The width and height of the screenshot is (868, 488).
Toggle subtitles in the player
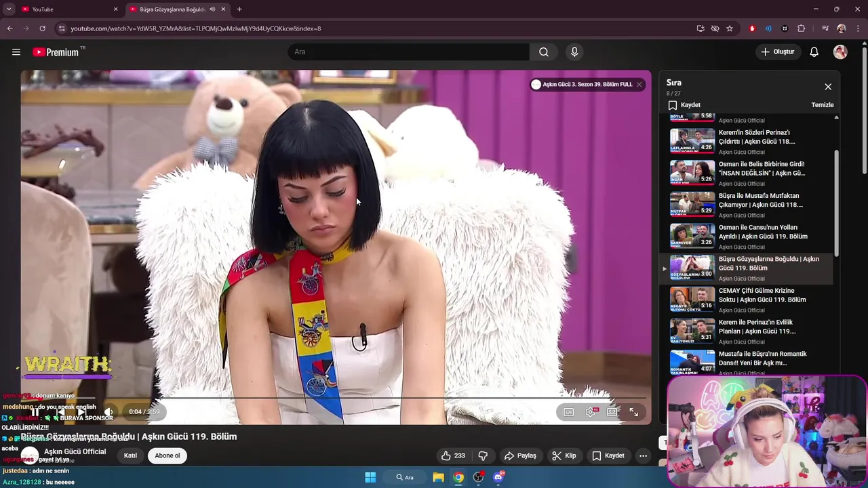(569, 412)
